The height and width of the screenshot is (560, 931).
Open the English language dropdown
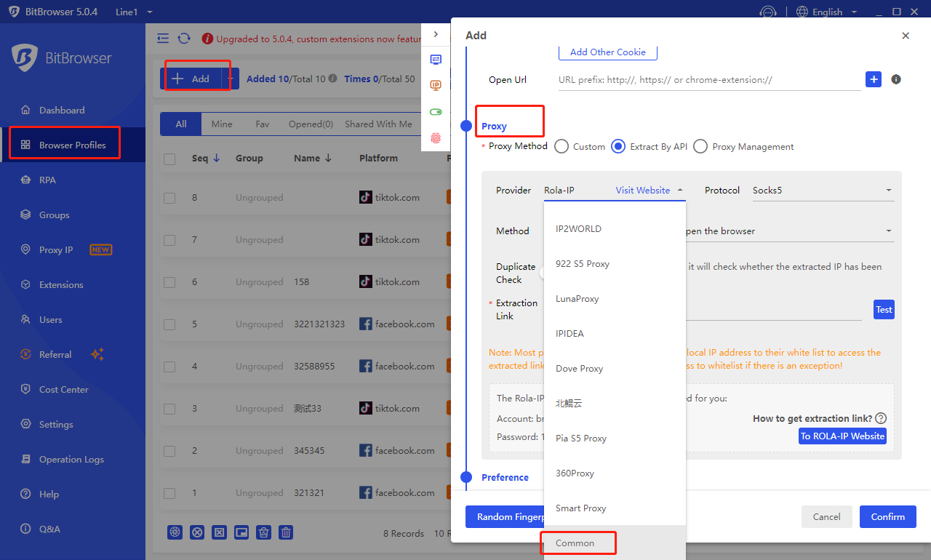point(827,12)
